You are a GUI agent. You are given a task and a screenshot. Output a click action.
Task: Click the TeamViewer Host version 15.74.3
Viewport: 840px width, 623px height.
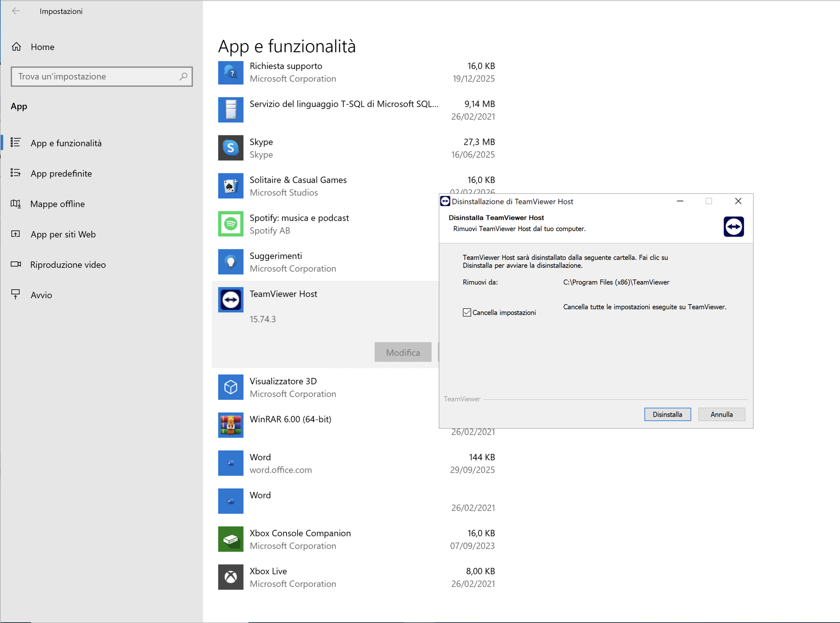(263, 319)
